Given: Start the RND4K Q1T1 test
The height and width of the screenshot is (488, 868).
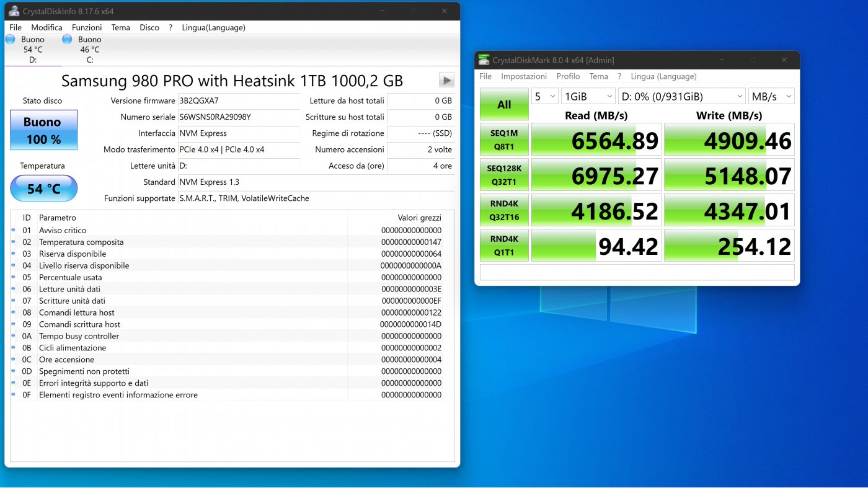Looking at the screenshot, I should click(504, 246).
